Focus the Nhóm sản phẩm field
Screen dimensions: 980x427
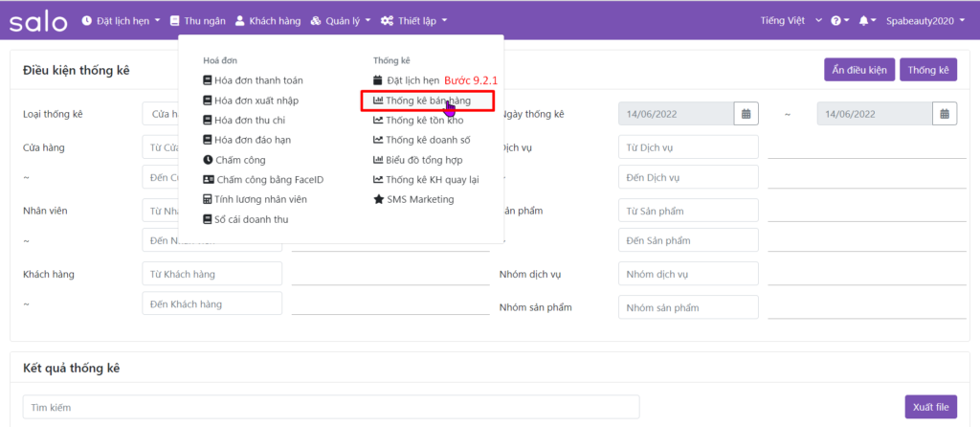tap(688, 307)
